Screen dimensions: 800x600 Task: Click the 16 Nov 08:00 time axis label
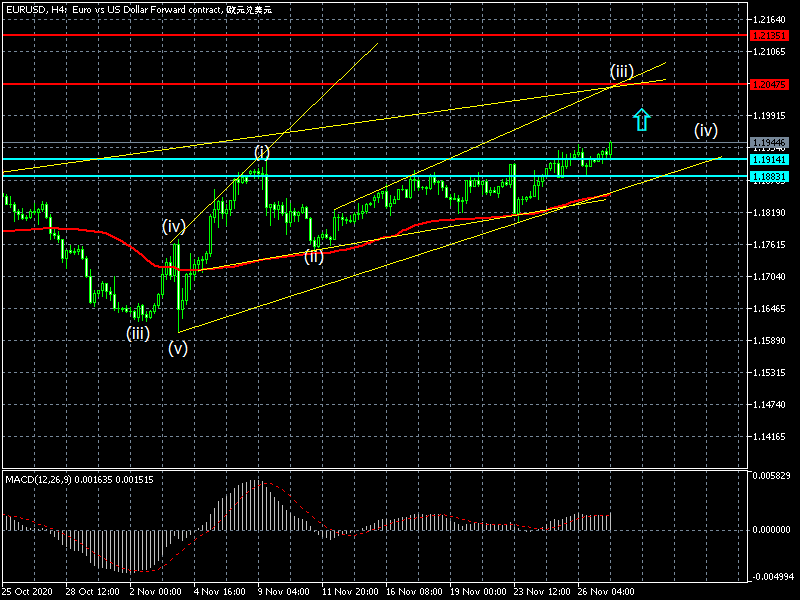click(x=414, y=591)
